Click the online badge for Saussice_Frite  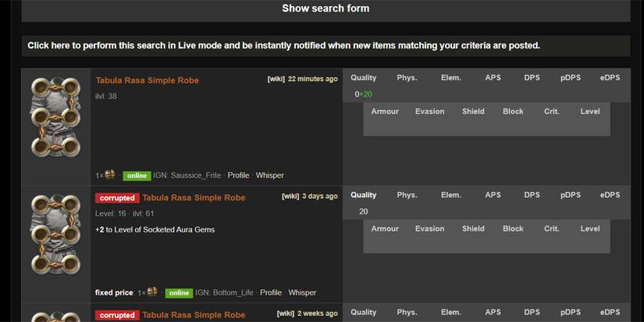tap(137, 175)
